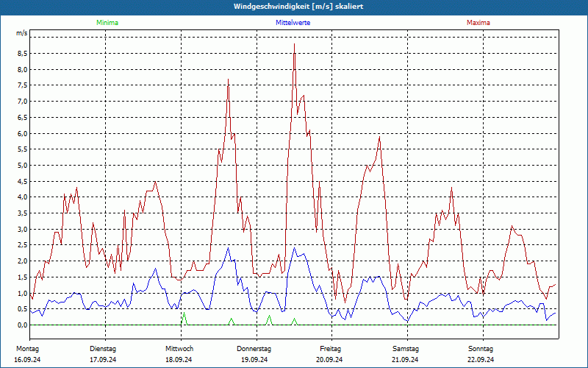The image size is (588, 368).
Task: Click the 7,0 y-axis value
Action: [x=22, y=102]
